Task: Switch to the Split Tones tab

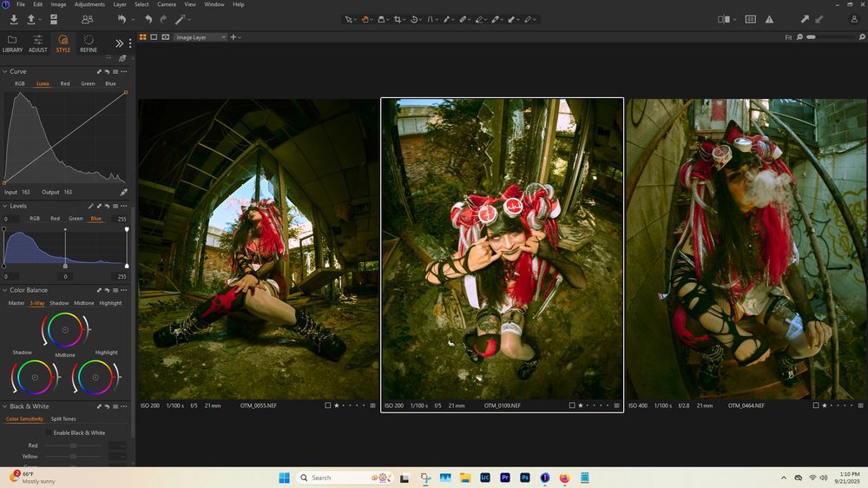Action: (63, 419)
